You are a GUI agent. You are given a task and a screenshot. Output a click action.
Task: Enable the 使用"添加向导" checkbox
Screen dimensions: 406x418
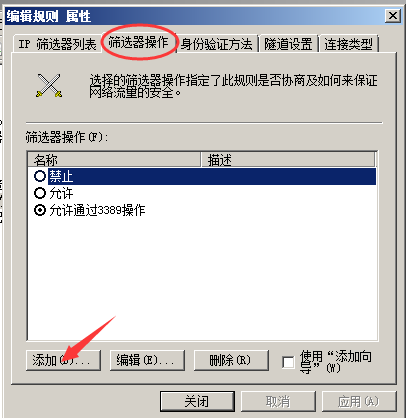click(288, 362)
